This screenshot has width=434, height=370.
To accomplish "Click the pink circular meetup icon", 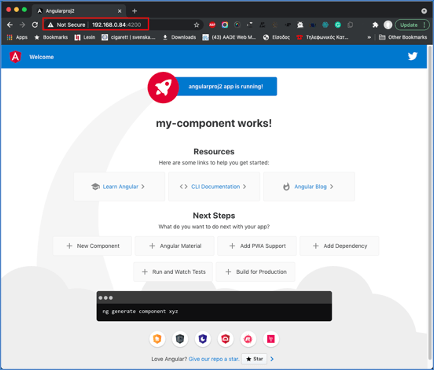I will [x=248, y=339].
